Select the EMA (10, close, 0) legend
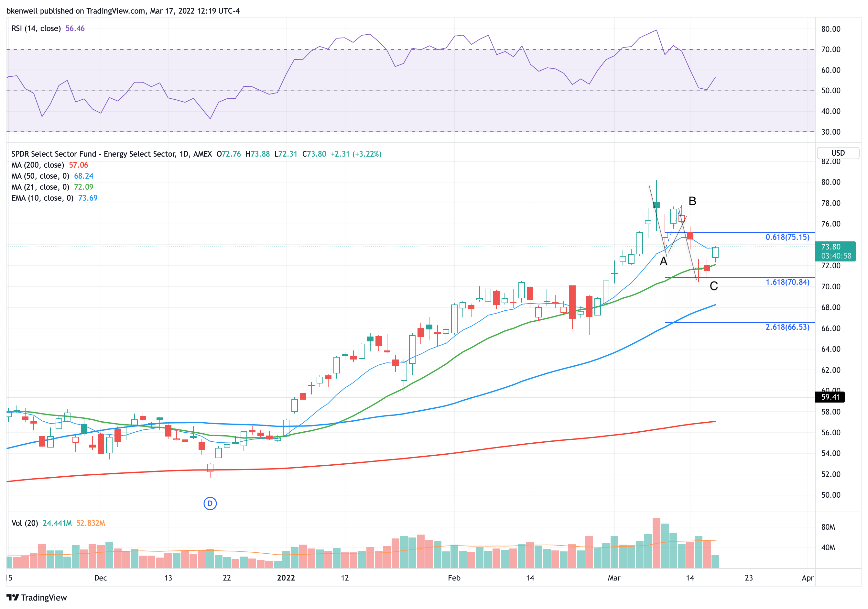Image resolution: width=868 pixels, height=609 pixels. [42, 198]
